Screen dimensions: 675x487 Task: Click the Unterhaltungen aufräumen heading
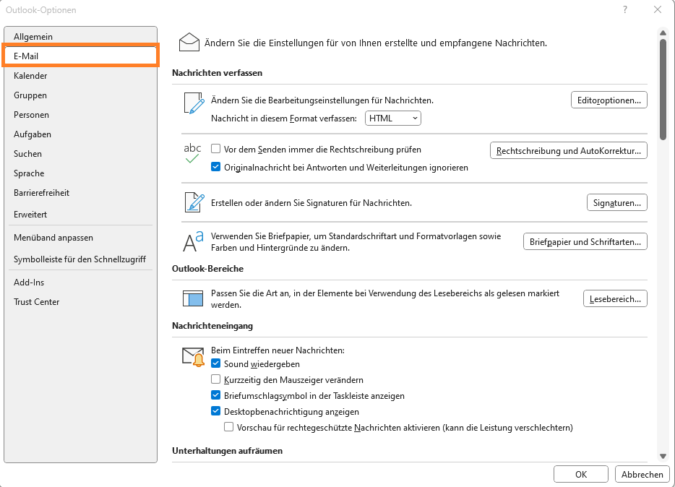tap(227, 450)
